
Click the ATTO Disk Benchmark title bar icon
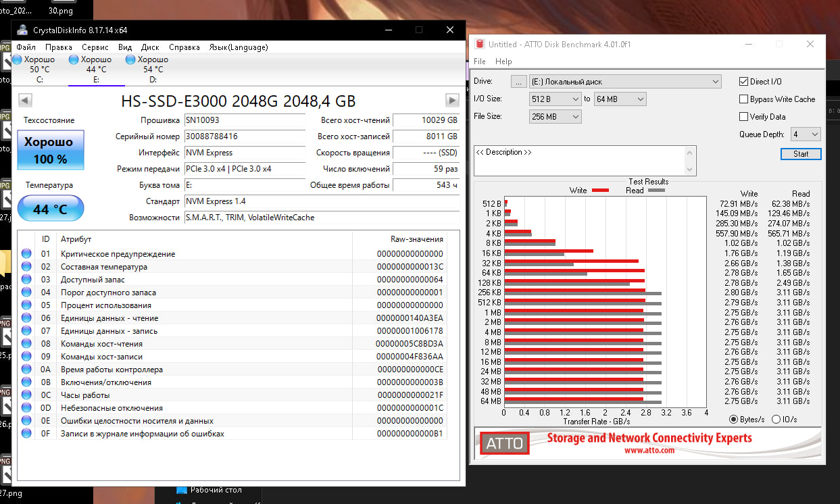480,44
